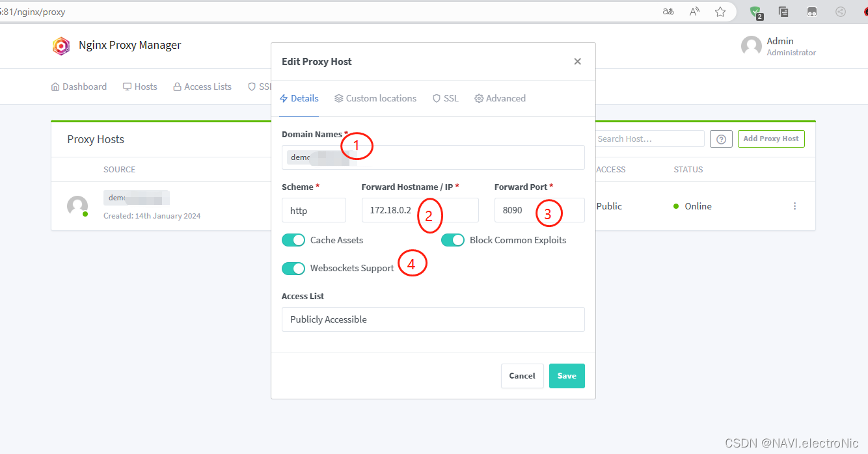Image resolution: width=868 pixels, height=454 pixels.
Task: Click the Domain Names input field
Action: click(433, 157)
